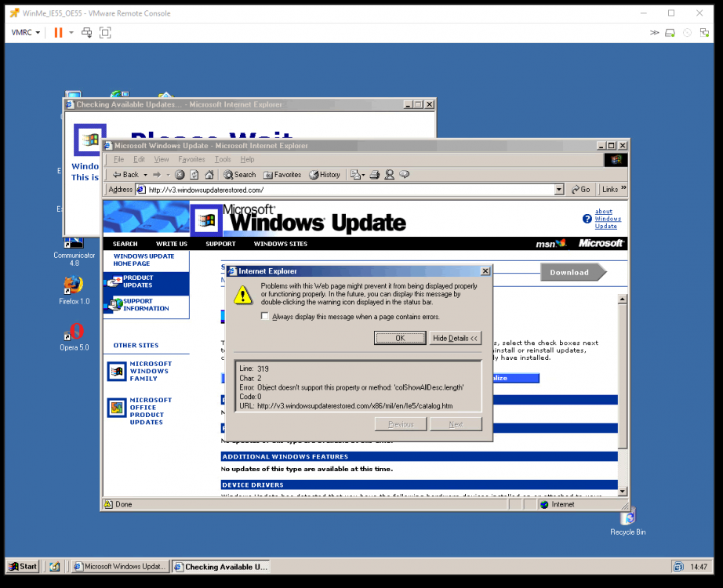The height and width of the screenshot is (588, 723).
Task: Select the Recycle Bin icon
Action: [x=628, y=518]
